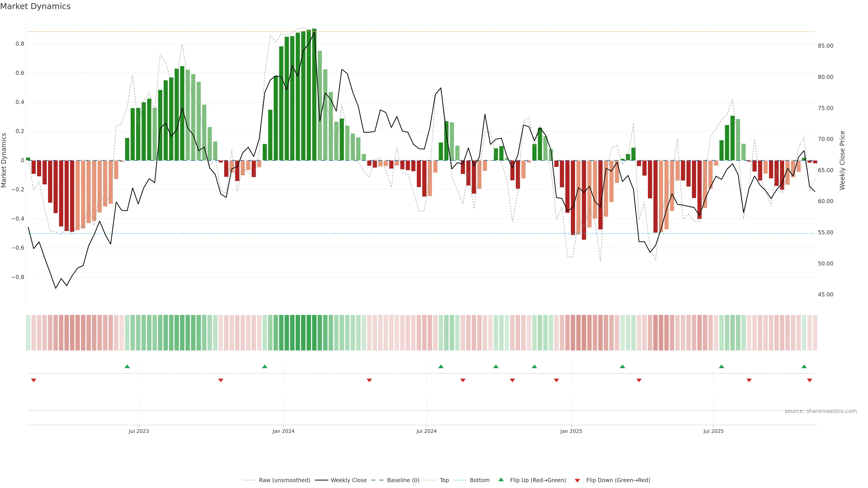868x488 pixels.
Task: Click the first red flip-down triangle at far left
Action: 33,380
